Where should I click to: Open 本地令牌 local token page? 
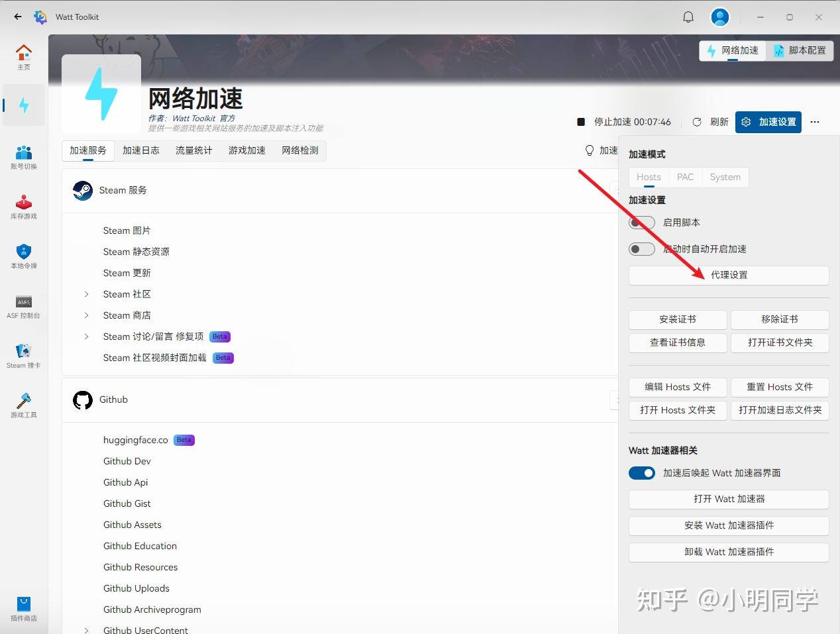[x=24, y=256]
